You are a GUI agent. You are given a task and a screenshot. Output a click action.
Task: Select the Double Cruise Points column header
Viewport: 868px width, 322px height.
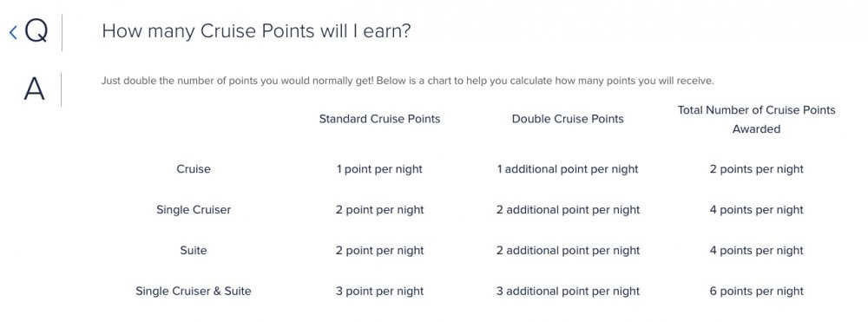pos(568,119)
